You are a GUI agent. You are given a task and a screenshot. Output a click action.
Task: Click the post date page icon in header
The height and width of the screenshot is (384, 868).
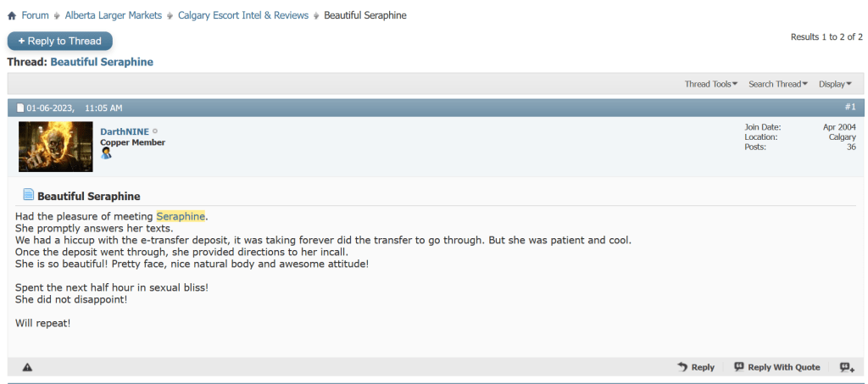tap(20, 109)
